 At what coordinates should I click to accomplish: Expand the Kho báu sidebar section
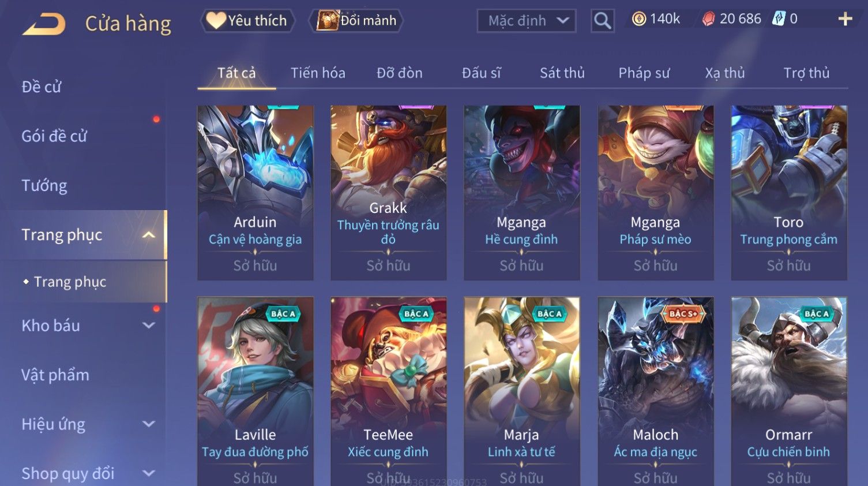pyautogui.click(x=149, y=326)
